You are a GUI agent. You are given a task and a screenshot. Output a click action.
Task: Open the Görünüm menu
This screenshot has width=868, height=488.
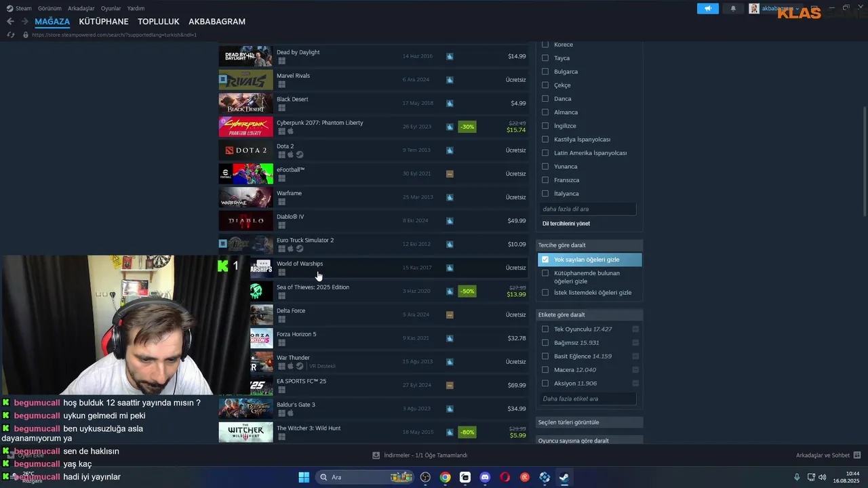pyautogui.click(x=50, y=8)
